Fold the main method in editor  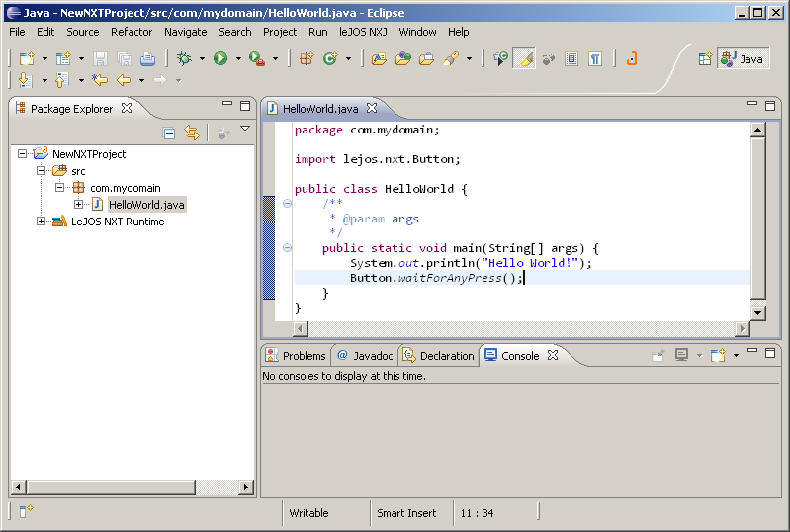pyautogui.click(x=287, y=247)
